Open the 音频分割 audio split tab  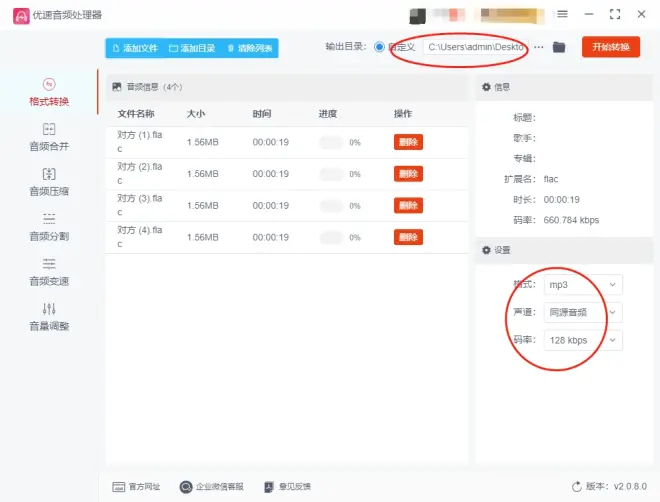point(49,228)
